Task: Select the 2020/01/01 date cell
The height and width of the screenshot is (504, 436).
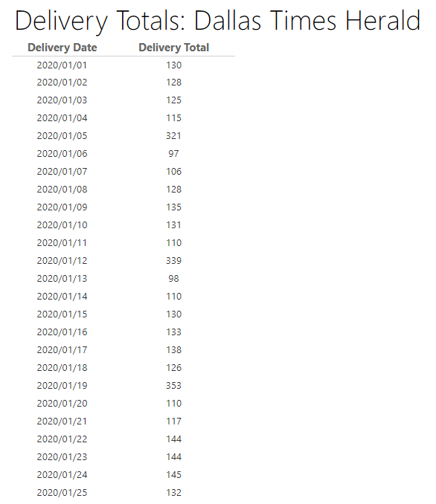Action: click(x=62, y=65)
